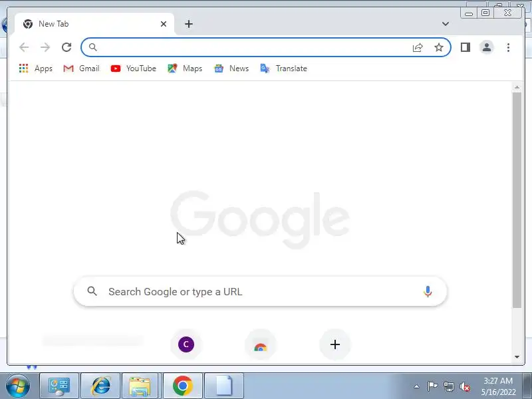Open the clock showing 3:27 AM

(x=498, y=386)
